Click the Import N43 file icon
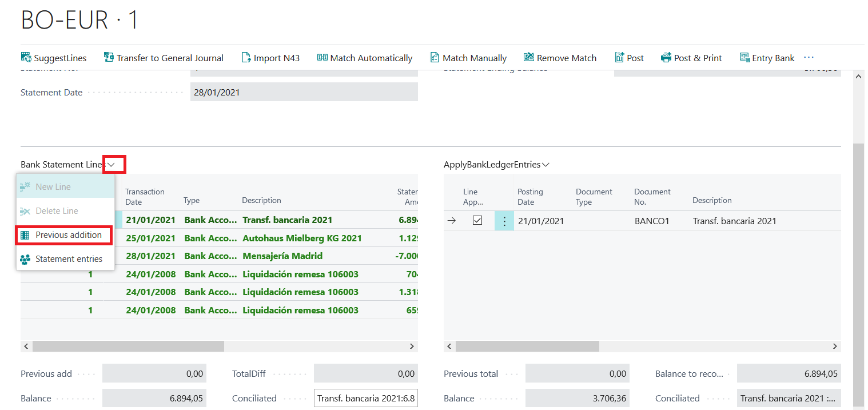Image resolution: width=868 pixels, height=410 pixels. (246, 57)
